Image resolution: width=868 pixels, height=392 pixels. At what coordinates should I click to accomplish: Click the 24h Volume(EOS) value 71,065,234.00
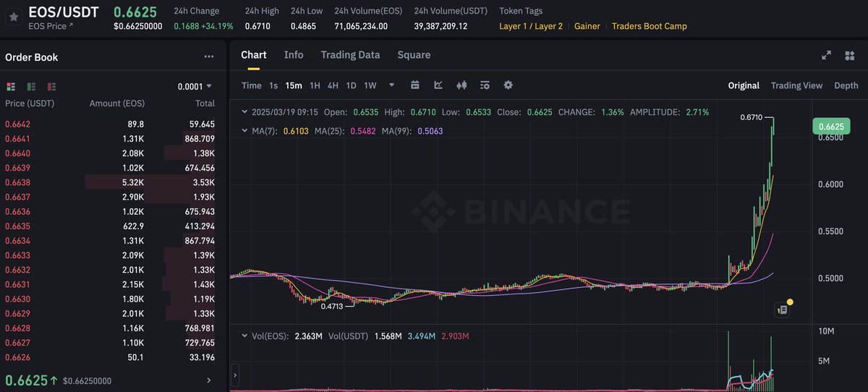coord(361,26)
